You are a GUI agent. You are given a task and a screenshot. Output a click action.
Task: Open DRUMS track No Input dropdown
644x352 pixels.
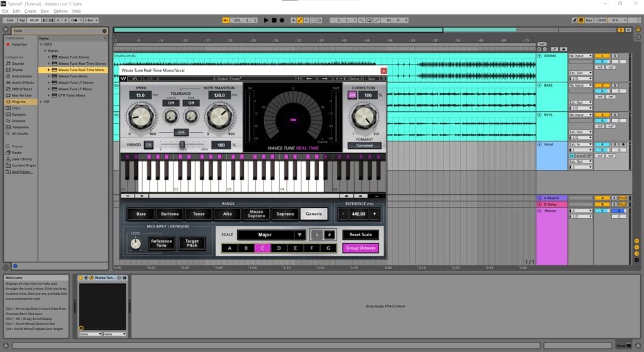click(x=580, y=56)
